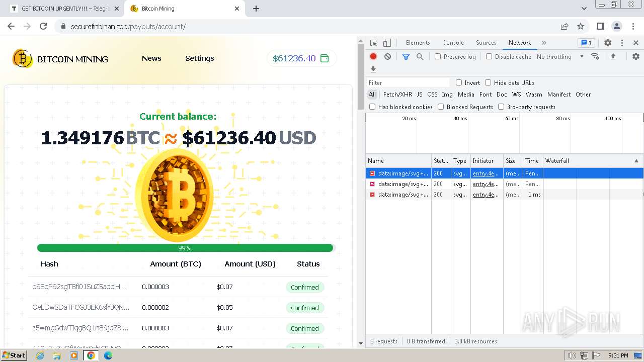
Task: Click Confirmed badge in the z5wmgGdw row
Action: 305,328
